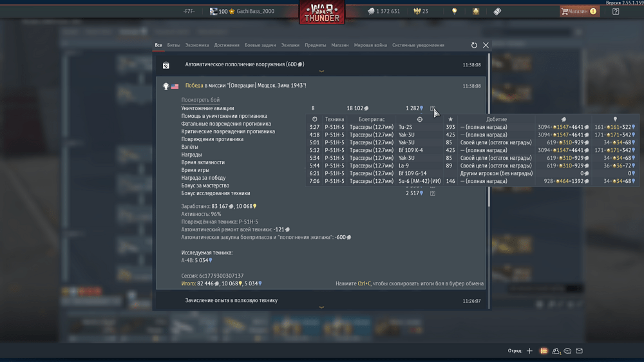
Task: Click the trophy icon of the victory entry
Action: tap(166, 86)
